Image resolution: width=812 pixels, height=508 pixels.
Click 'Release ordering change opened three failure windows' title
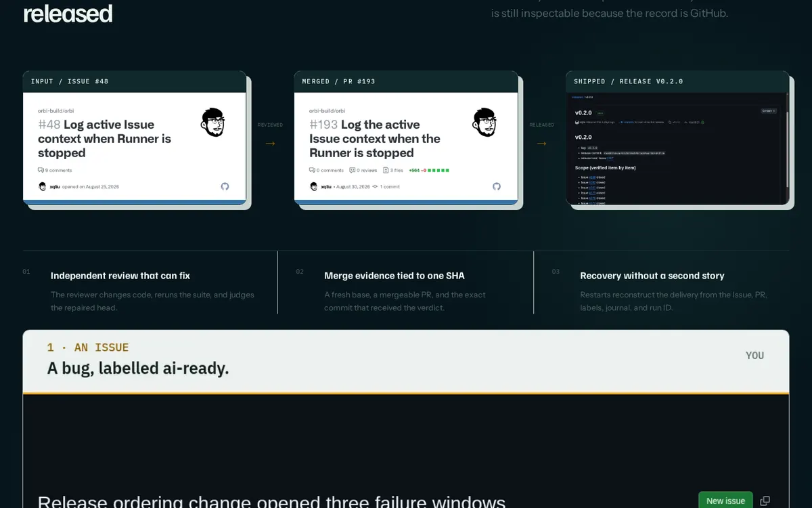coord(271,502)
